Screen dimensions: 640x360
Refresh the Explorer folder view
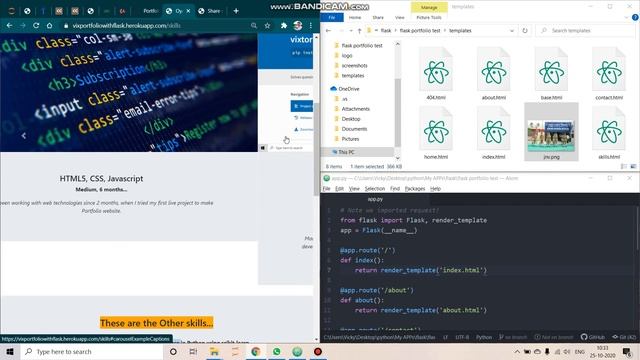pos(525,31)
